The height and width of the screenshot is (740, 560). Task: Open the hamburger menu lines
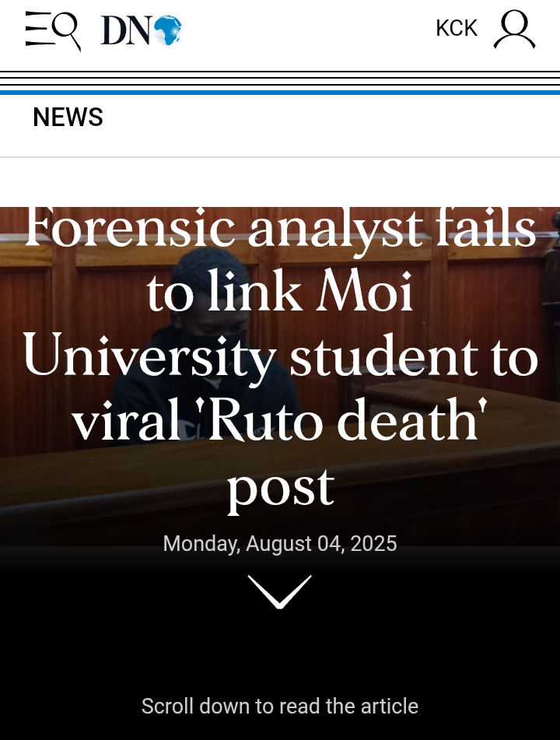tap(36, 30)
